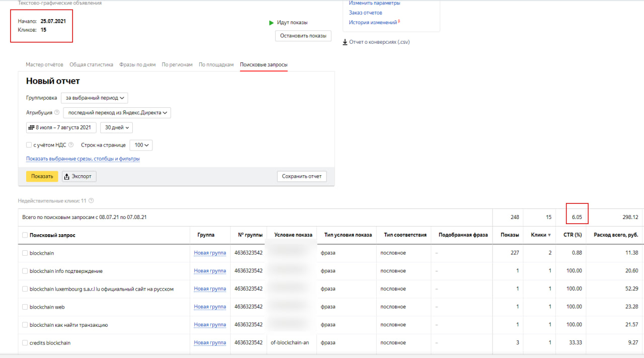
Task: Enable the с учётом НДС checkbox
Action: click(x=29, y=145)
